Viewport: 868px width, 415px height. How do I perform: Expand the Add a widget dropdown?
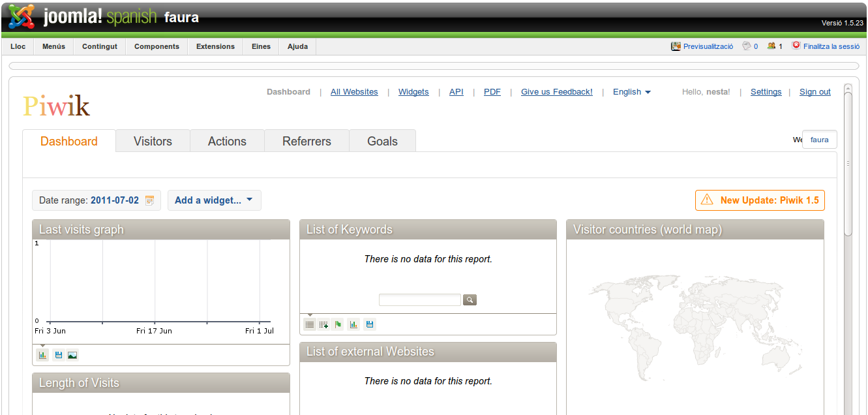tap(214, 200)
